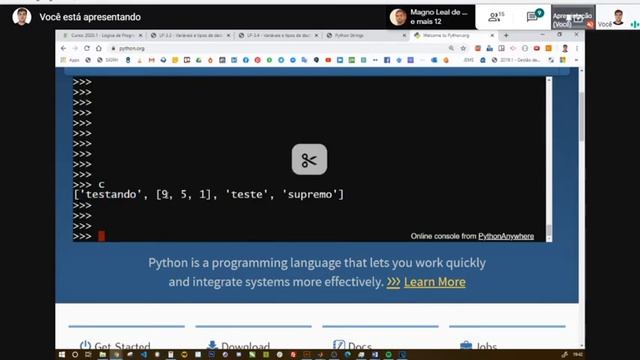Click the zoom magnifier icon in address bar

[x=451, y=48]
